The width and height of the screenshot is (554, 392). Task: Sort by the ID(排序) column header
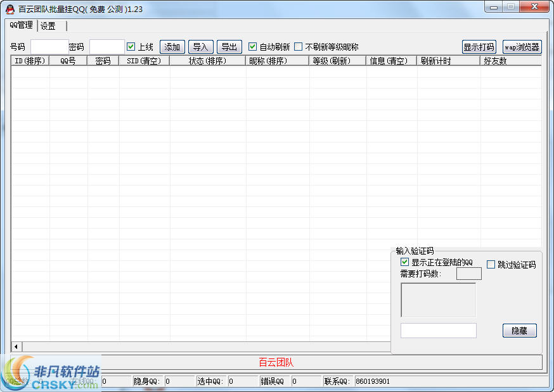point(30,61)
